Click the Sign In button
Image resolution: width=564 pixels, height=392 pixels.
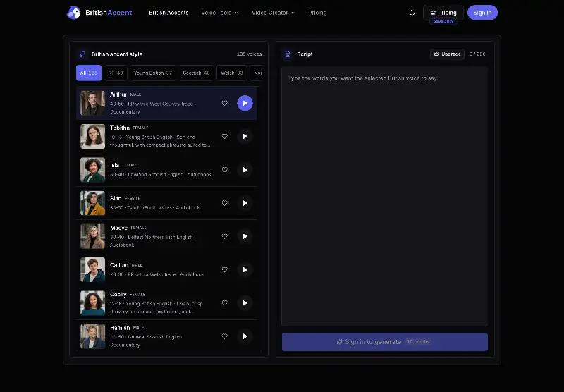[482, 13]
